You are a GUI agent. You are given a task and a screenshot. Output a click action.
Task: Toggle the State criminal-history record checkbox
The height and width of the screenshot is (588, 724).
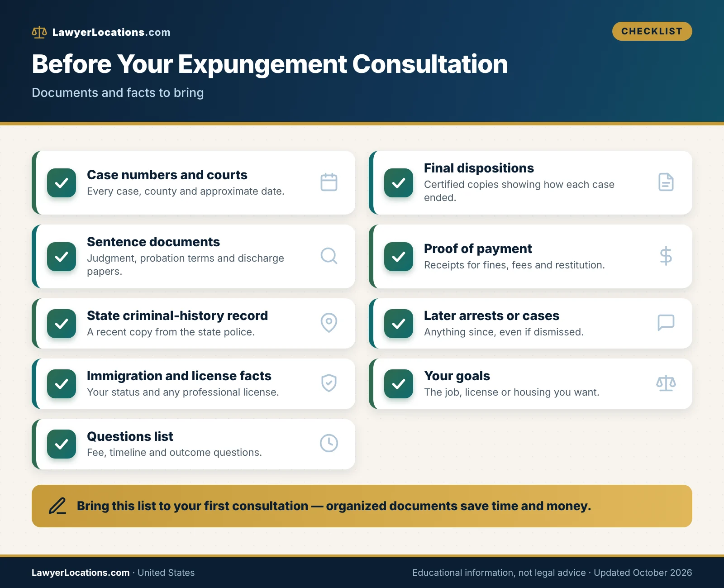click(62, 324)
